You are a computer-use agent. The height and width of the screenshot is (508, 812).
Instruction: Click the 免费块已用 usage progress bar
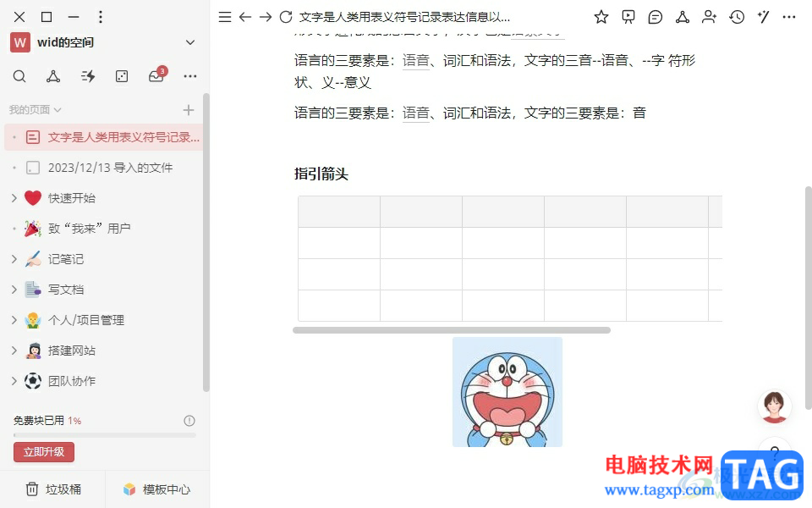[x=105, y=435]
